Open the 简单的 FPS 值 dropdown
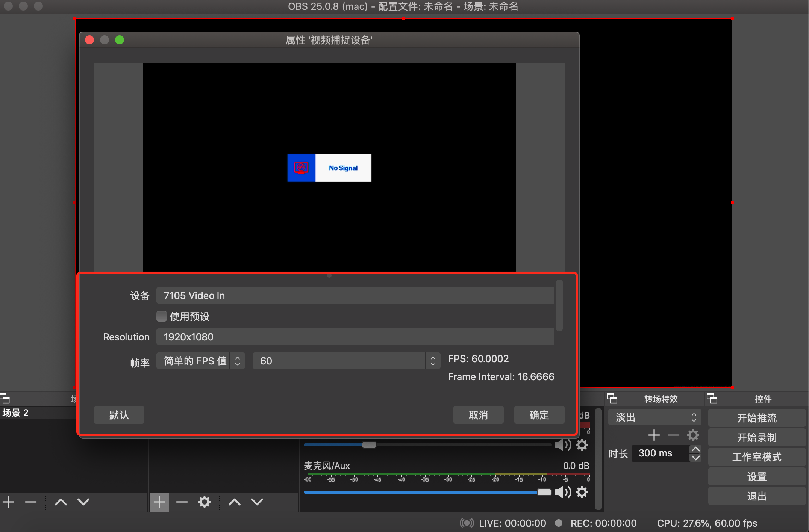 click(x=200, y=361)
